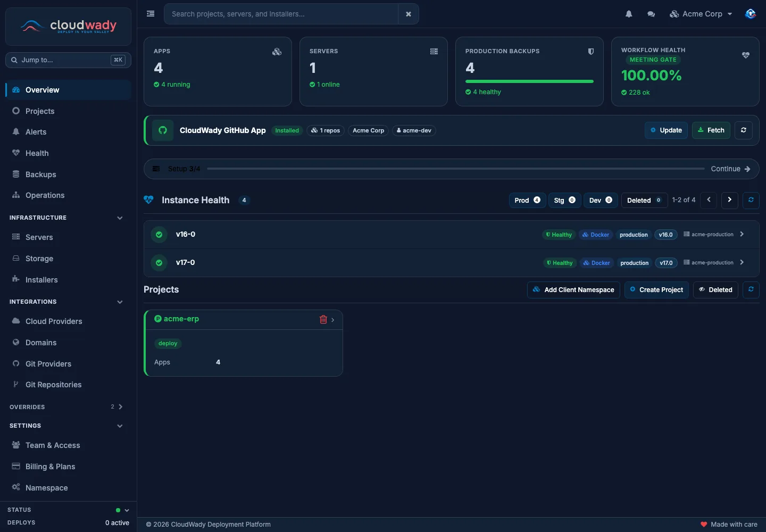Click the Fetch button
Image resolution: width=766 pixels, height=532 pixels.
coord(711,130)
